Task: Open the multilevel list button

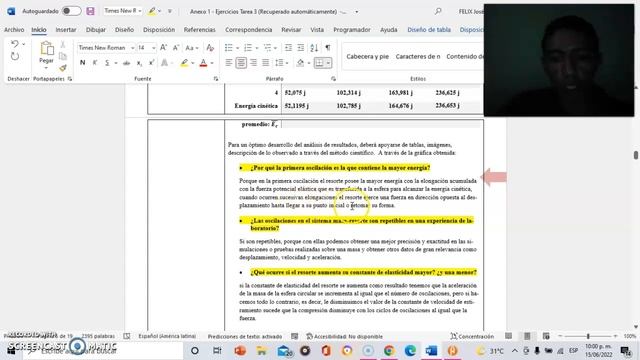Action: coord(267,48)
